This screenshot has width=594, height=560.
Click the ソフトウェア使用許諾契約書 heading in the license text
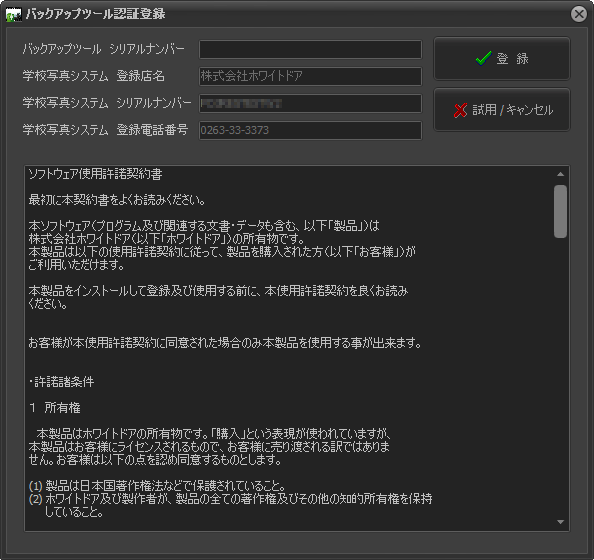[95, 175]
